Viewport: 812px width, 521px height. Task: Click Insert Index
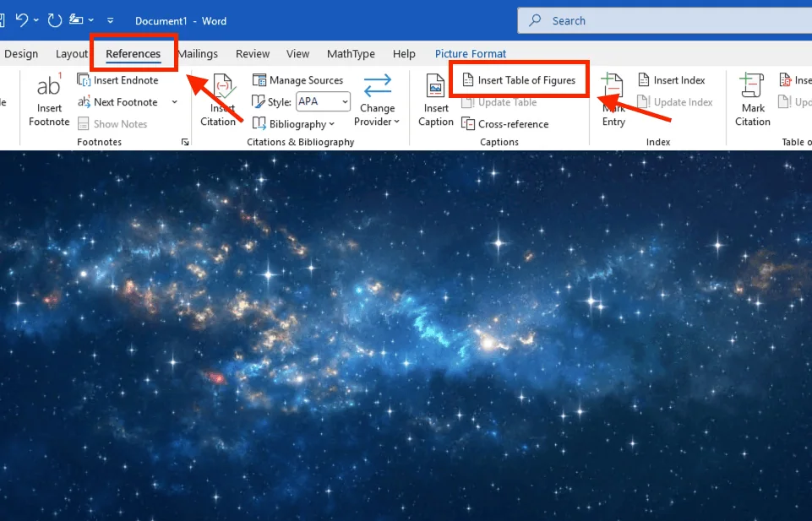click(x=671, y=80)
